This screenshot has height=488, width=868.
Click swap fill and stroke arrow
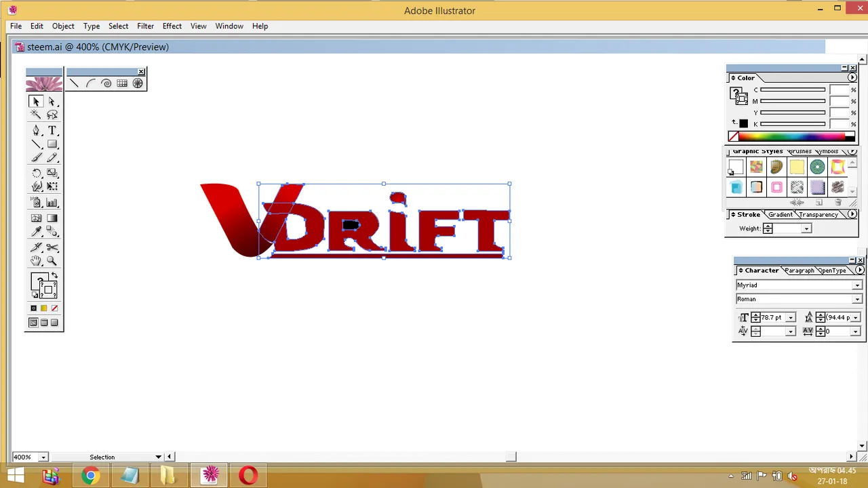[55, 276]
